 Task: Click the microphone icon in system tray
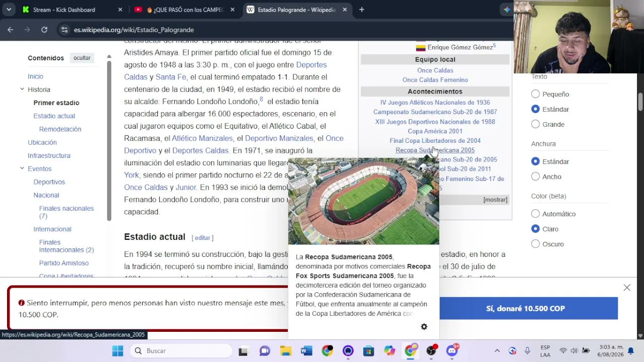point(527,351)
